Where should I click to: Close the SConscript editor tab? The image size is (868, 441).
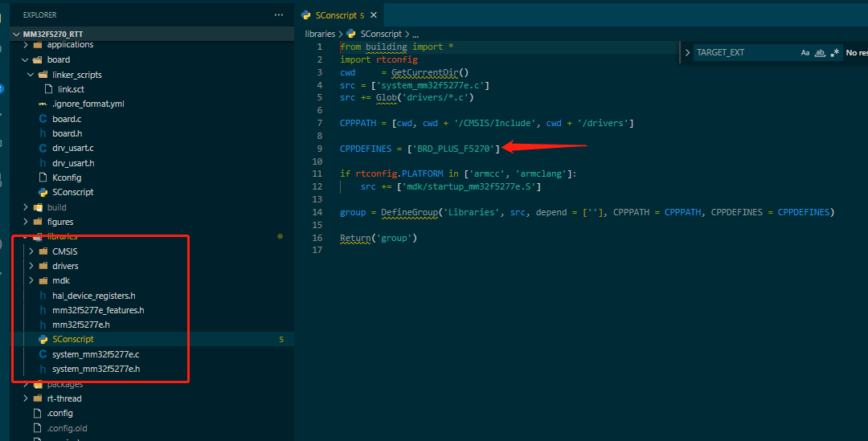(x=374, y=15)
